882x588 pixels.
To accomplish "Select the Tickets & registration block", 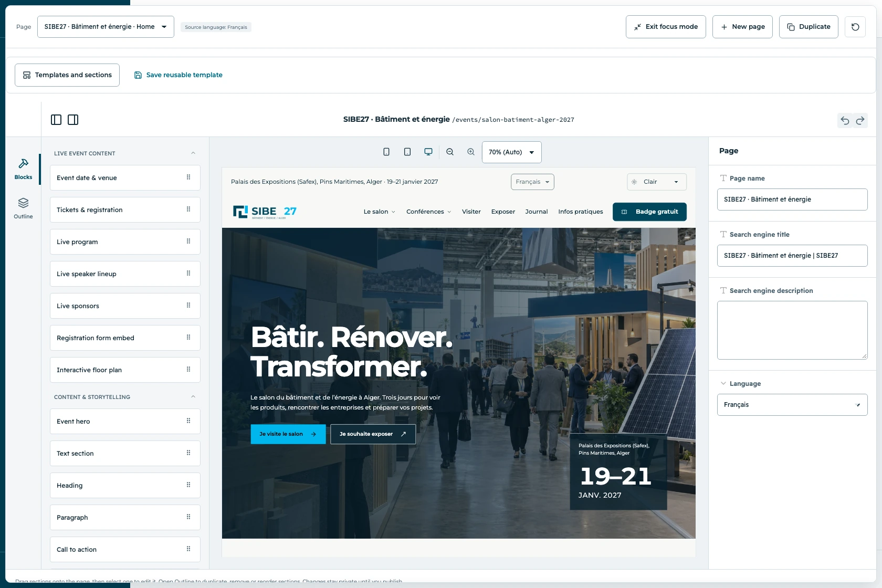I will [125, 209].
